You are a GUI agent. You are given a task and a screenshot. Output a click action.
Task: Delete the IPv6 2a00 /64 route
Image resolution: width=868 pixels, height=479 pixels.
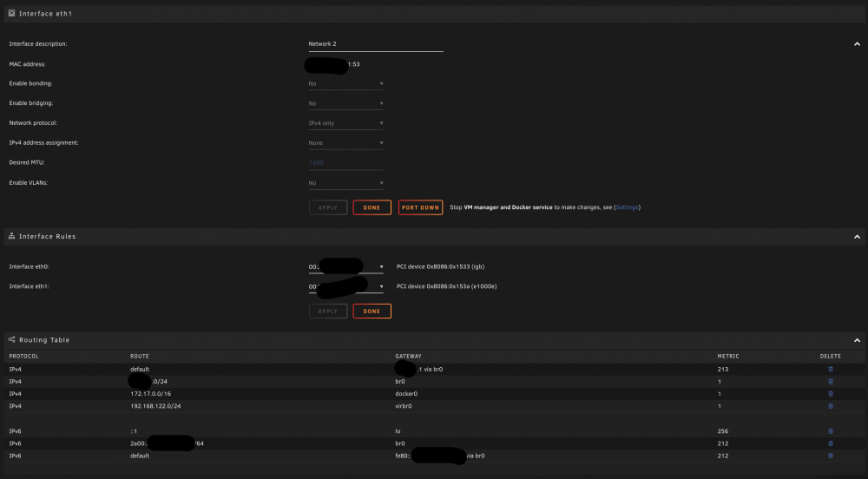[831, 443]
